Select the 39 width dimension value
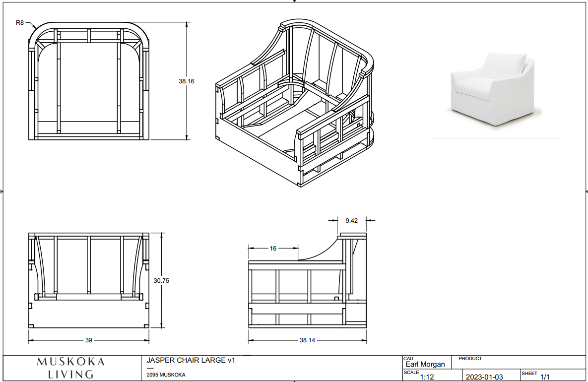 pyautogui.click(x=89, y=340)
